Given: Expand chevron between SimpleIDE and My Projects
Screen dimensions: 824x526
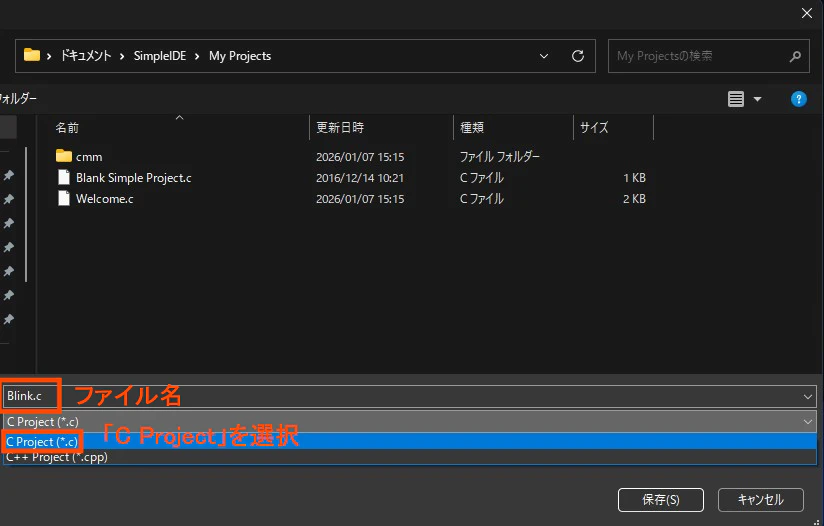Looking at the screenshot, I should [197, 56].
